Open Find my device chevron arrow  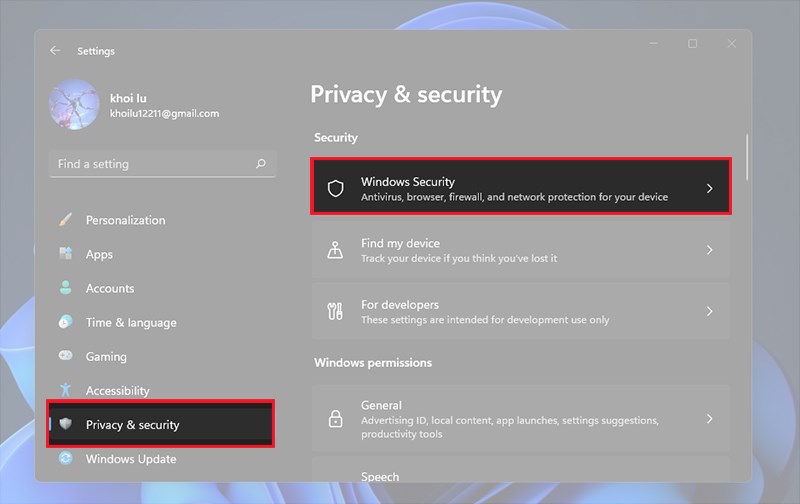710,250
